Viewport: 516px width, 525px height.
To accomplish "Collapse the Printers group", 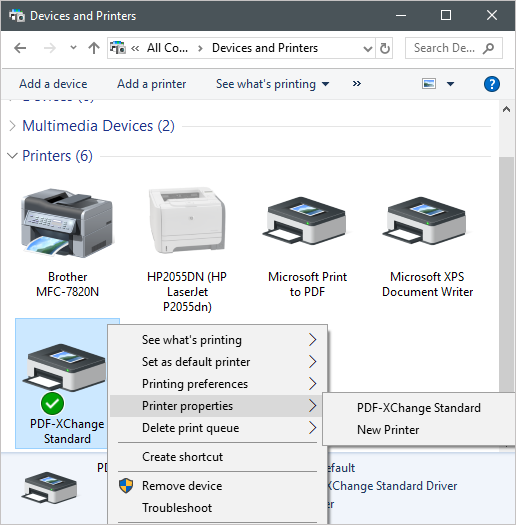I will [12, 156].
